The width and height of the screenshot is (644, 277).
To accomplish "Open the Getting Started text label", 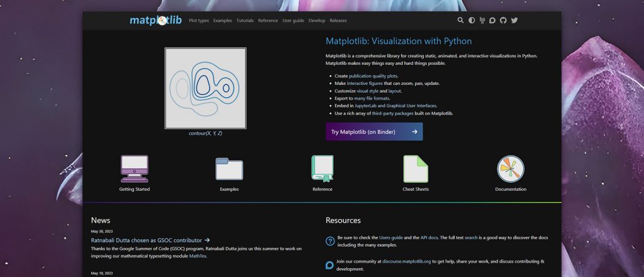I will click(x=135, y=189).
